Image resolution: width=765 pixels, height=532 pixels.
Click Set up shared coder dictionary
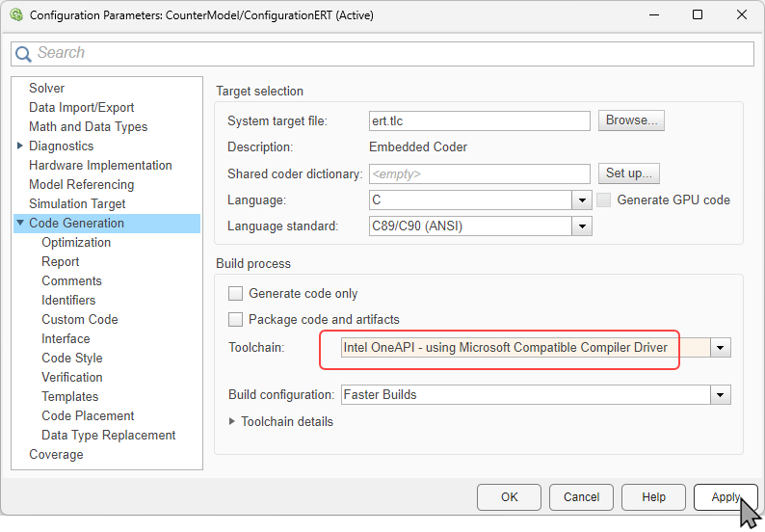(x=629, y=173)
